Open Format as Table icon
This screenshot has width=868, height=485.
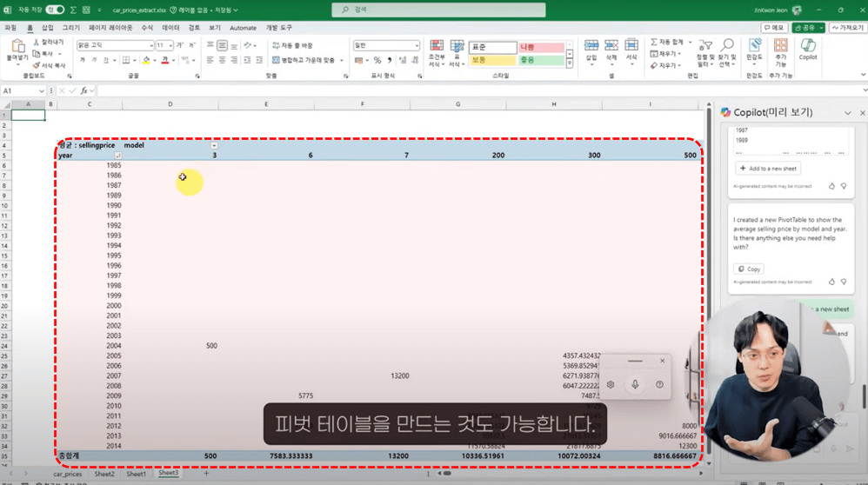[x=457, y=47]
